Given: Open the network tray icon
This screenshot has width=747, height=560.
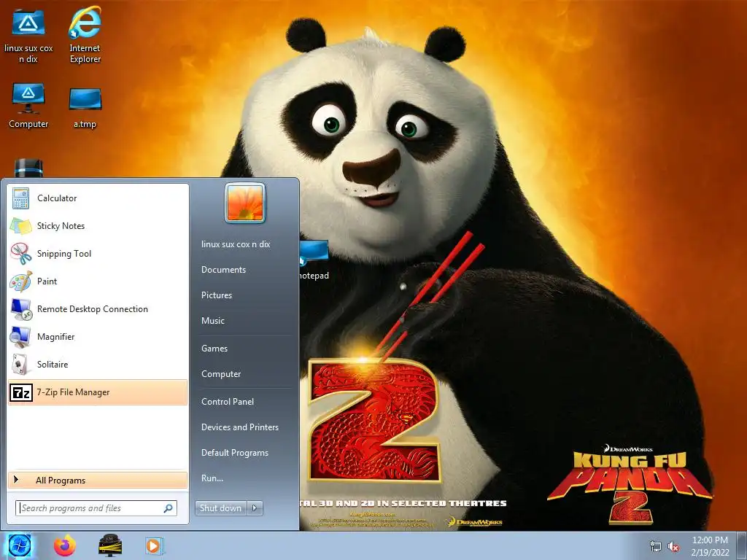Looking at the screenshot, I should [656, 546].
